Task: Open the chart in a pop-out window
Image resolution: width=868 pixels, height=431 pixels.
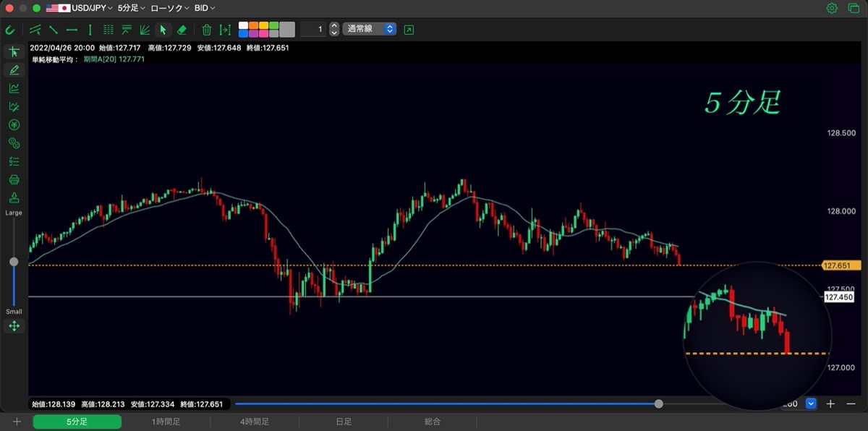Action: pos(409,30)
